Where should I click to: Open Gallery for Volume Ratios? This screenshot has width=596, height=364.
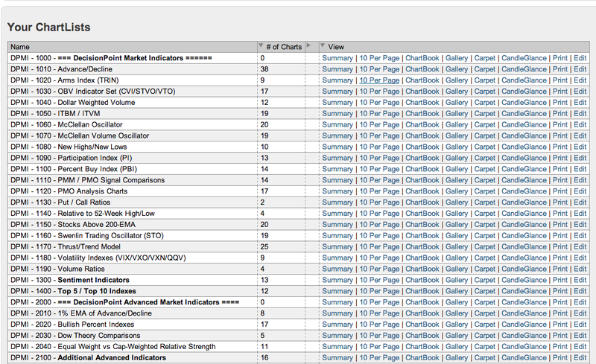457,269
